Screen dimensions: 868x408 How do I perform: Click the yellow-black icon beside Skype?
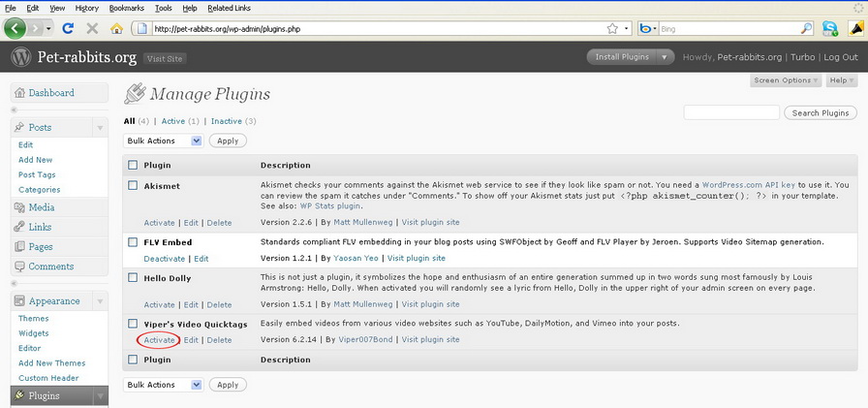pyautogui.click(x=856, y=29)
